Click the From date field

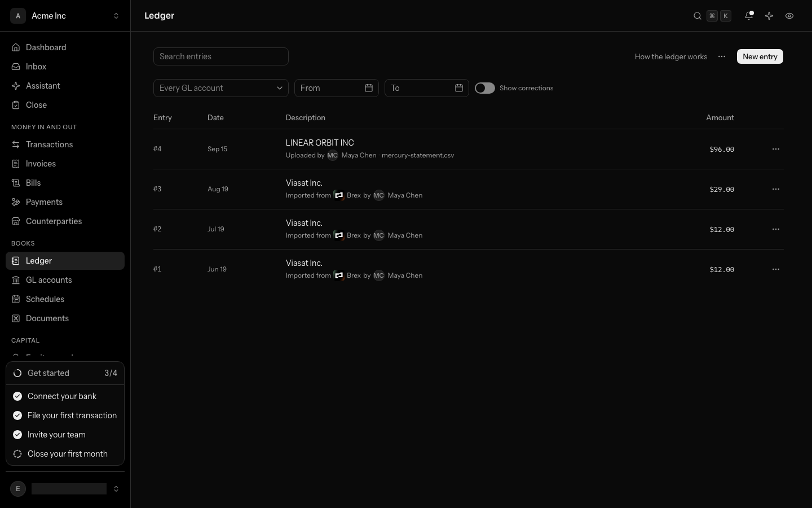(x=337, y=88)
